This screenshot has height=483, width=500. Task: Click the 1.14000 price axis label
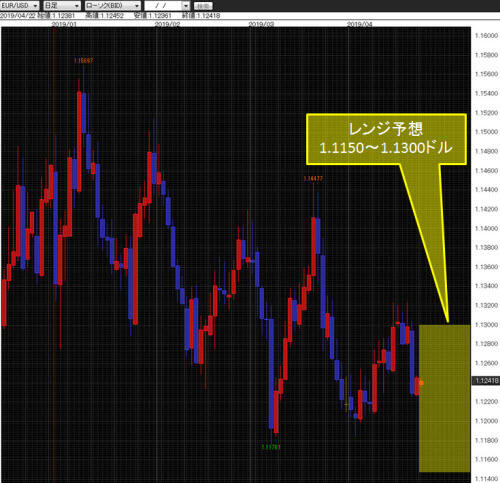pos(486,228)
